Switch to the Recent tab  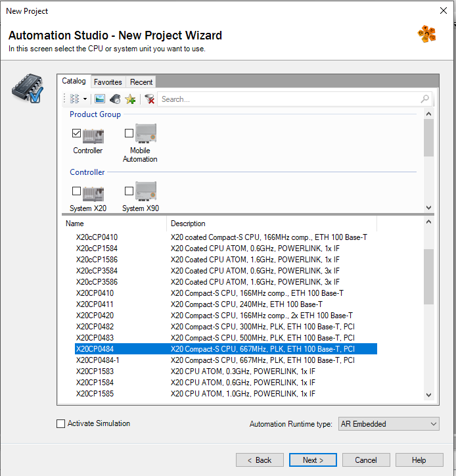tap(141, 82)
